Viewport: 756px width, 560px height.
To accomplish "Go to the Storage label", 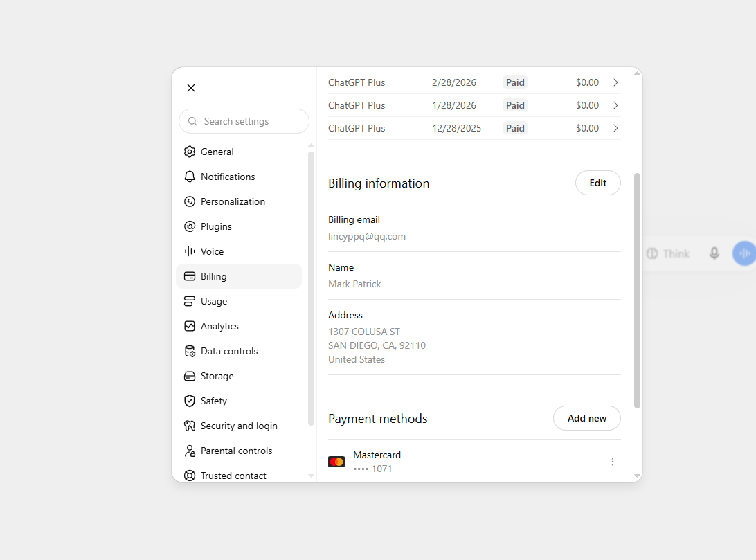I will tap(217, 377).
